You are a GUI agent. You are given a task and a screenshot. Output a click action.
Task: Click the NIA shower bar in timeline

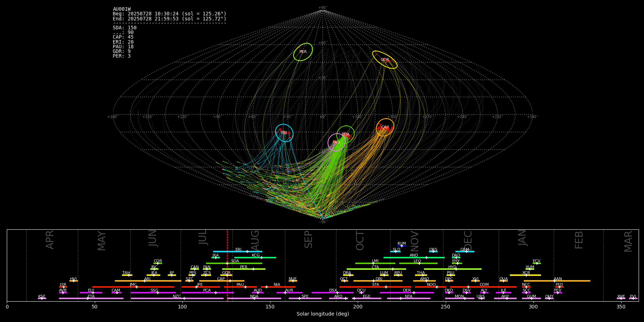point(278,287)
